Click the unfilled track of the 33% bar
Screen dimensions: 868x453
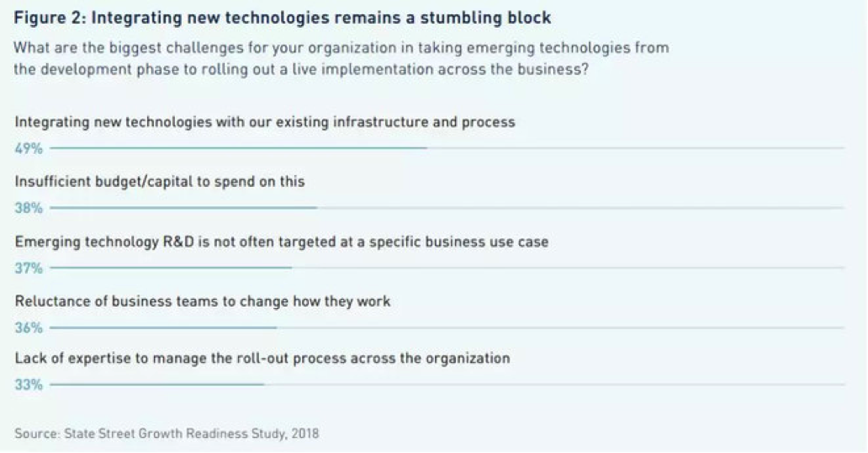(x=553, y=384)
